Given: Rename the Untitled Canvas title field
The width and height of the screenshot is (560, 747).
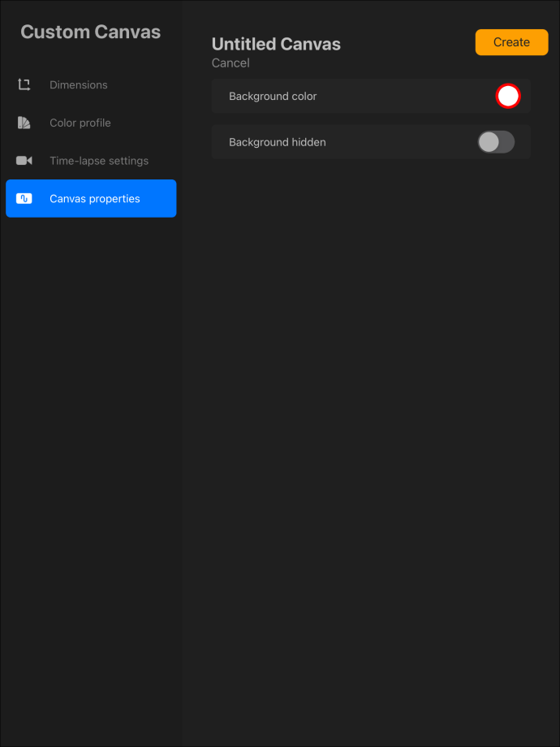Looking at the screenshot, I should pyautogui.click(x=276, y=44).
